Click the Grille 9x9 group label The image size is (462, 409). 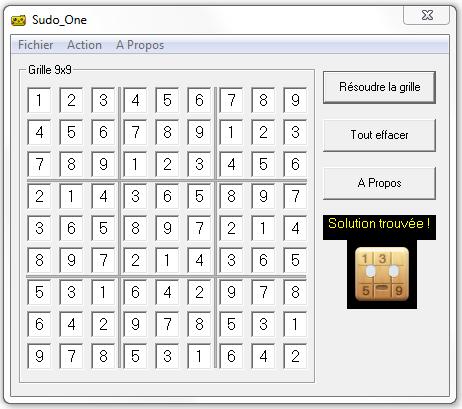pos(50,70)
